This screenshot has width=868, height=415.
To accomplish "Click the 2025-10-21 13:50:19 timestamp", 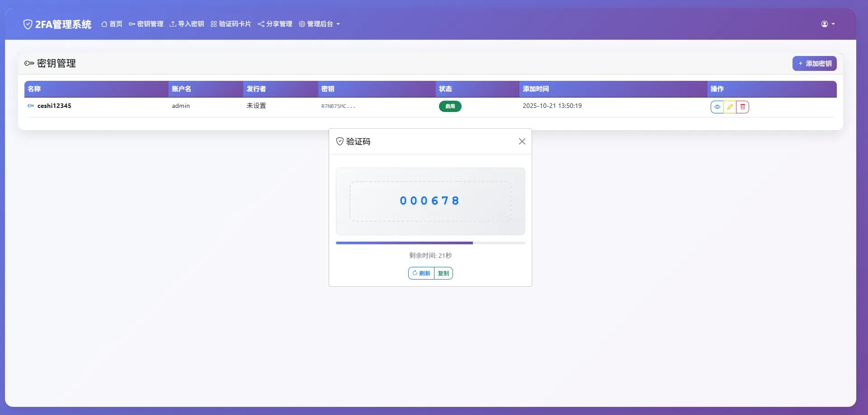I will (x=552, y=106).
